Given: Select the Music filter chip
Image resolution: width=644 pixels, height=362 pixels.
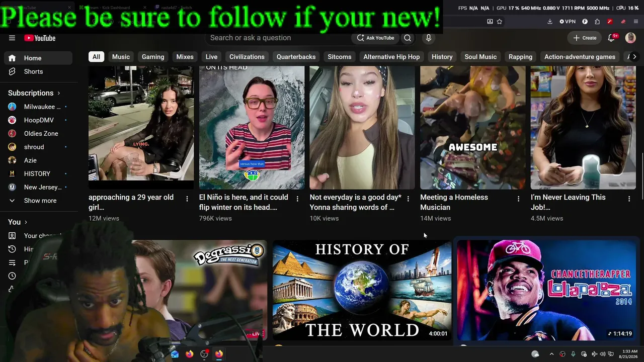Looking at the screenshot, I should coord(121,57).
